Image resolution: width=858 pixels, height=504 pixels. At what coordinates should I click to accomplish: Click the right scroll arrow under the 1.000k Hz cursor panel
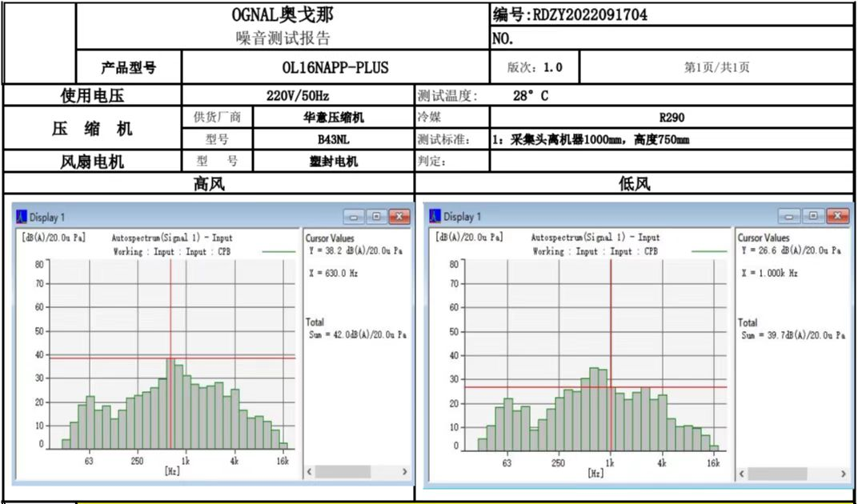pyautogui.click(x=843, y=474)
